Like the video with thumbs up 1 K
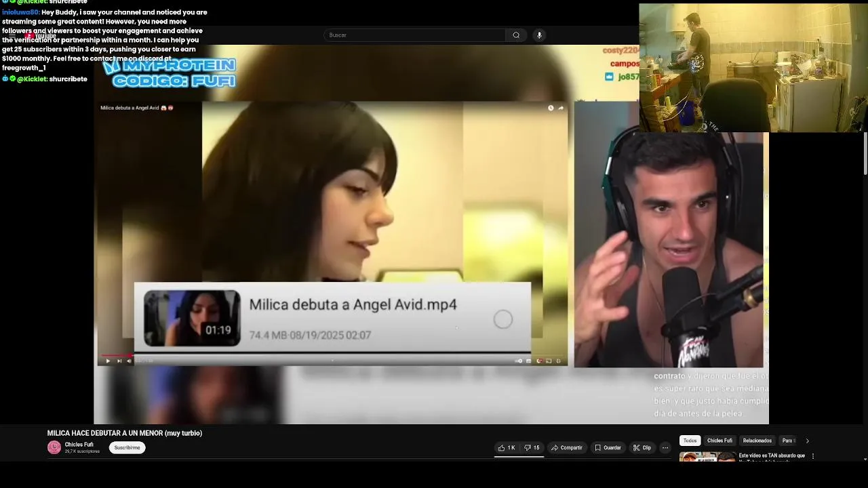This screenshot has width=868, height=488. pos(507,447)
